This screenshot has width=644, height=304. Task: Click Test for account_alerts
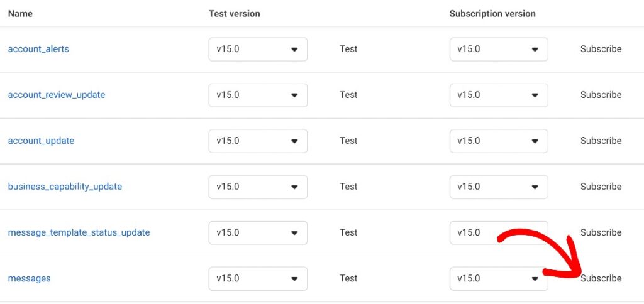(x=348, y=49)
